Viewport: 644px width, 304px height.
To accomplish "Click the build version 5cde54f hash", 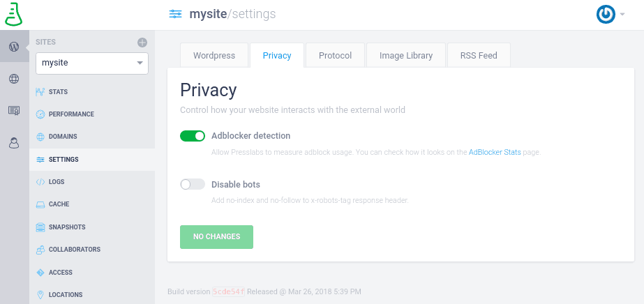I will [228, 292].
